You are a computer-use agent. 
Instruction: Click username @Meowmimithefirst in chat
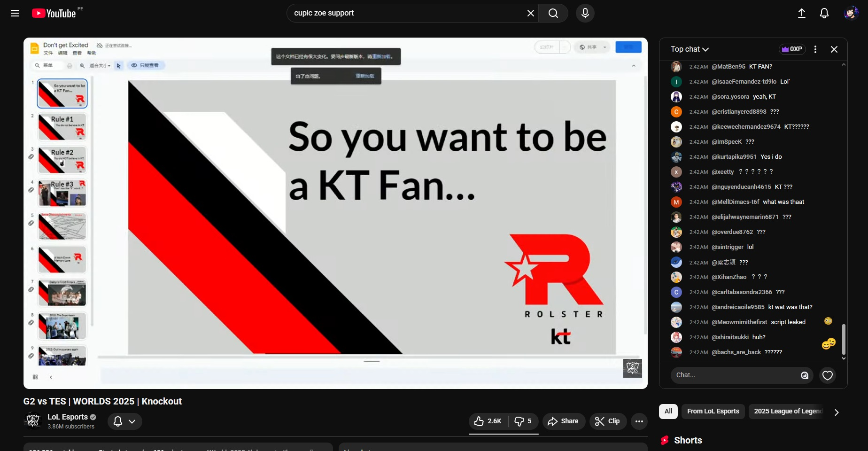click(x=739, y=322)
